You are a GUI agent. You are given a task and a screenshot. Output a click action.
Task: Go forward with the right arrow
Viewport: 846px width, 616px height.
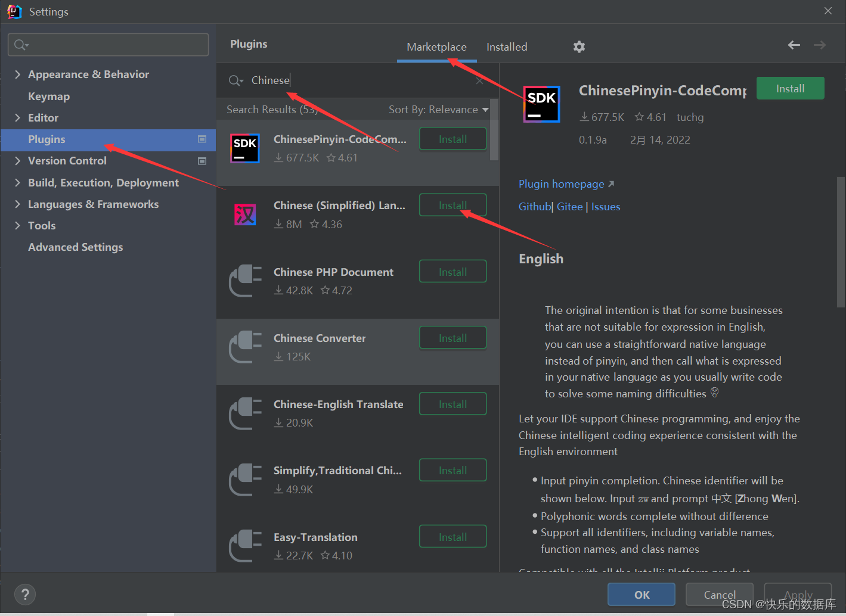click(820, 45)
